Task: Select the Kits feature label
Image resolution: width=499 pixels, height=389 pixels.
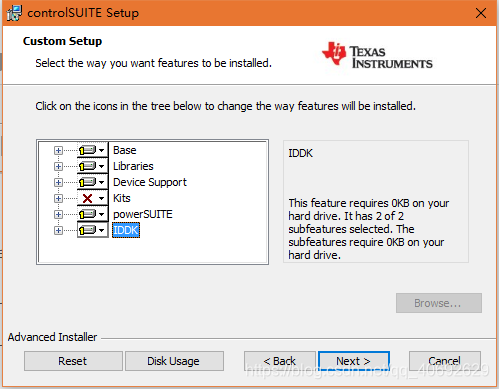Action: click(122, 198)
